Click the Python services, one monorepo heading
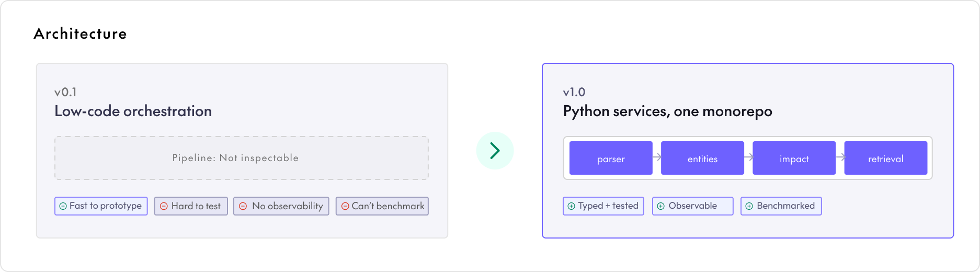This screenshot has width=980, height=272. 667,111
